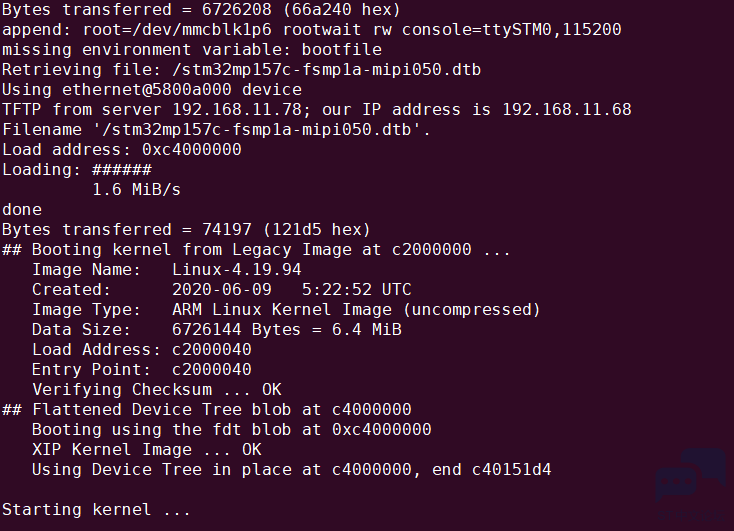Click 'Load address: 0xc4000000' text
The width and height of the screenshot is (734, 531).
[122, 150]
